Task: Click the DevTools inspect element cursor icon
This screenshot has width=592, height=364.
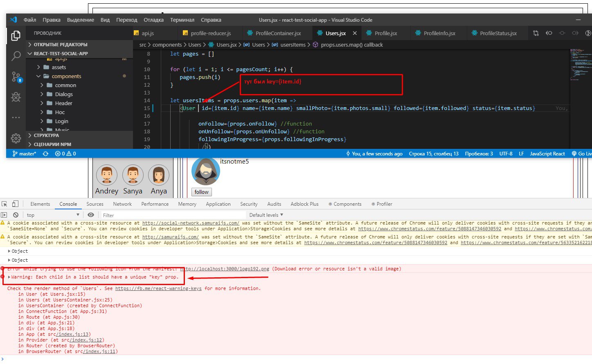Action: pyautogui.click(x=5, y=204)
